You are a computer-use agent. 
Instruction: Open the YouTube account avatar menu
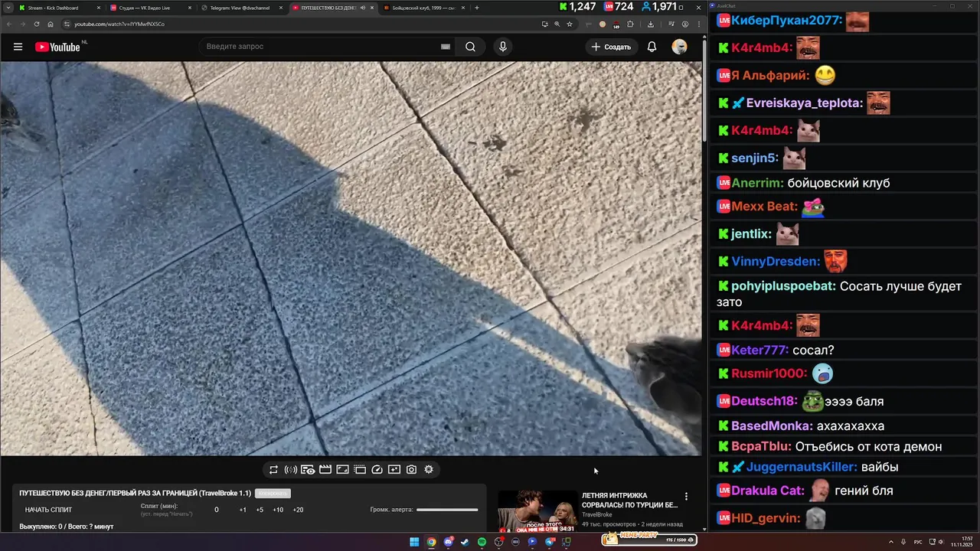pyautogui.click(x=679, y=47)
